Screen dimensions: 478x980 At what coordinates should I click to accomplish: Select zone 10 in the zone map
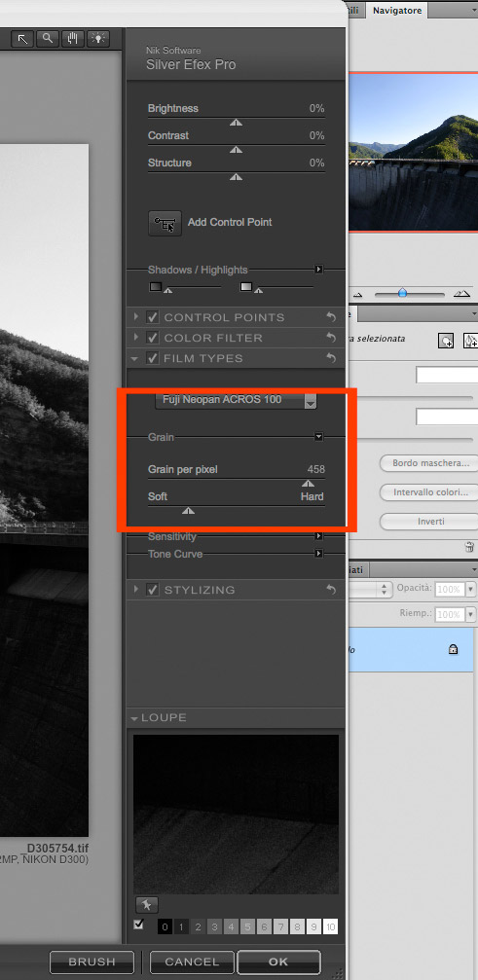(x=331, y=926)
